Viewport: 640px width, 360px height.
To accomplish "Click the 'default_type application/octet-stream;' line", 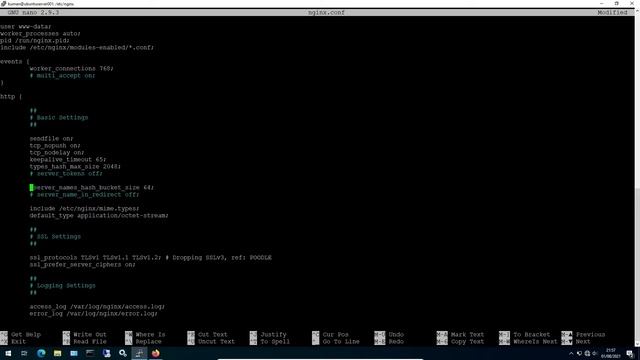I will (x=99, y=216).
